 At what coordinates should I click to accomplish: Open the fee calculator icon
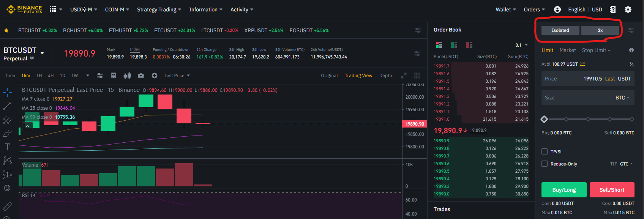(631, 64)
